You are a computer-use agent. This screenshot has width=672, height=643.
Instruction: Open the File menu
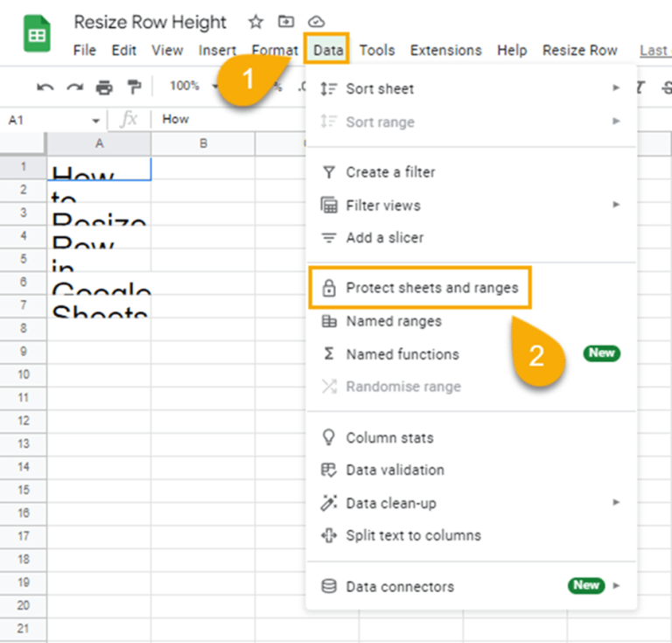84,51
